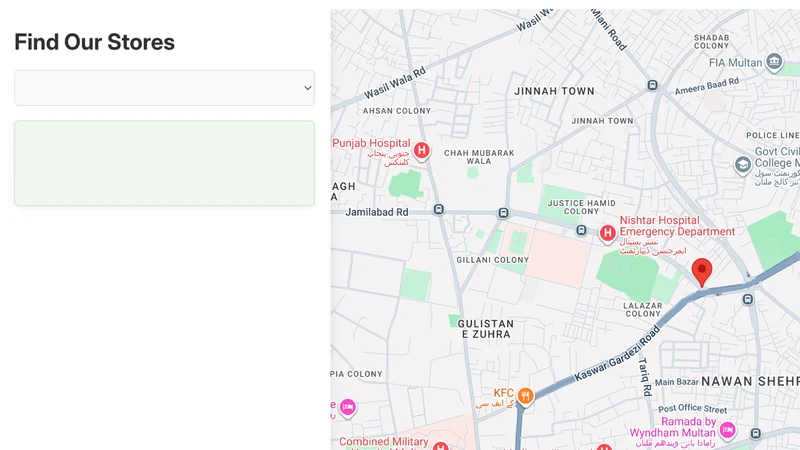The height and width of the screenshot is (450, 800).
Task: Click the JUSTICE HAMID COLONY map label
Action: pyautogui.click(x=581, y=207)
